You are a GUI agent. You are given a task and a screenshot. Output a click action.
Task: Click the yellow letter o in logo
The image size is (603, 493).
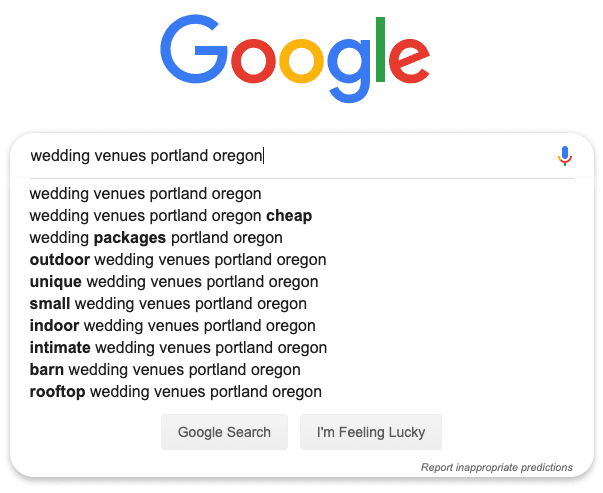click(302, 61)
